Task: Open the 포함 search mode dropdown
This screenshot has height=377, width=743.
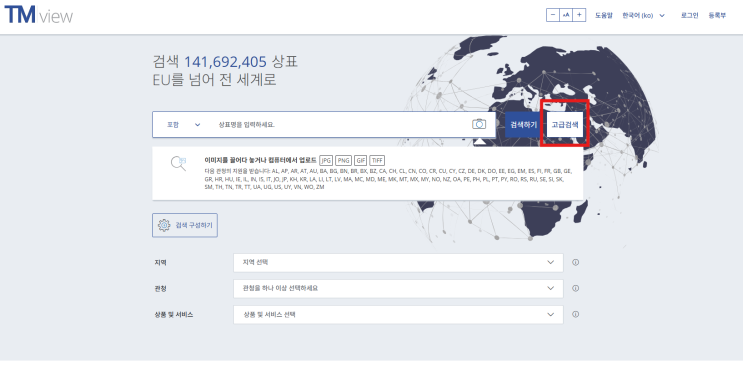Action: (183, 125)
